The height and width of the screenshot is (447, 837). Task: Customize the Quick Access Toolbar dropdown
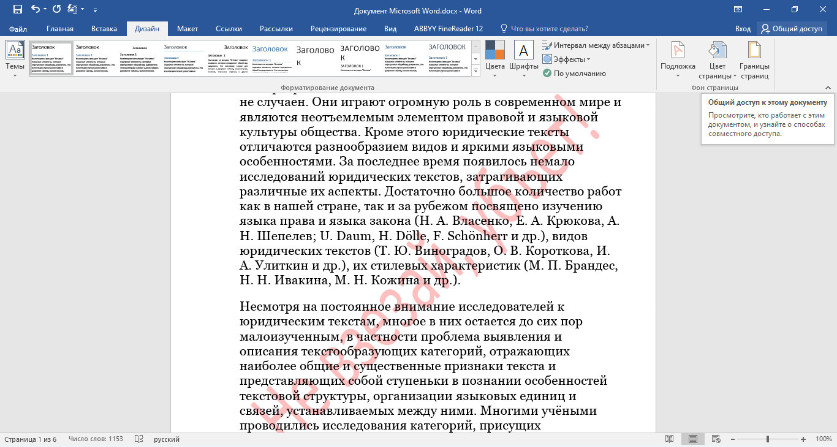click(x=96, y=10)
